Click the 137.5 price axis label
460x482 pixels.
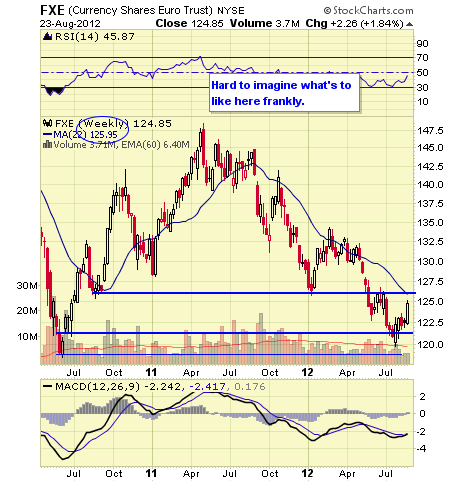(430, 203)
